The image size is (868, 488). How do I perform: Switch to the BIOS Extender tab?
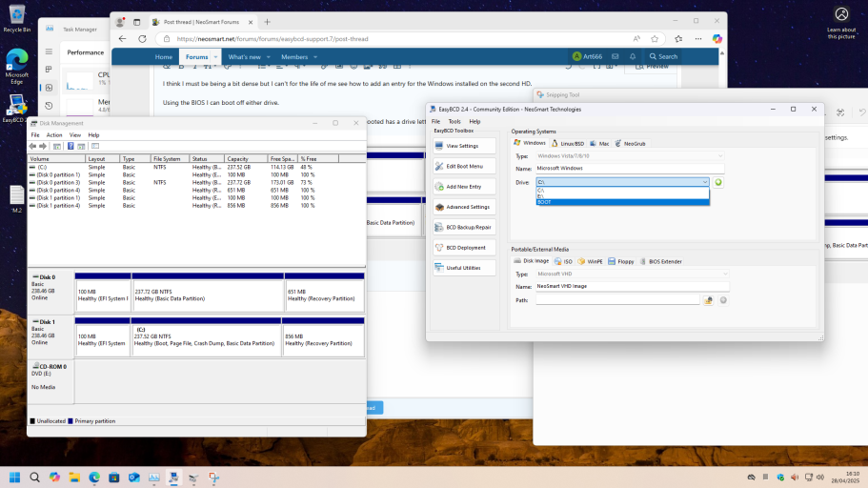click(660, 261)
